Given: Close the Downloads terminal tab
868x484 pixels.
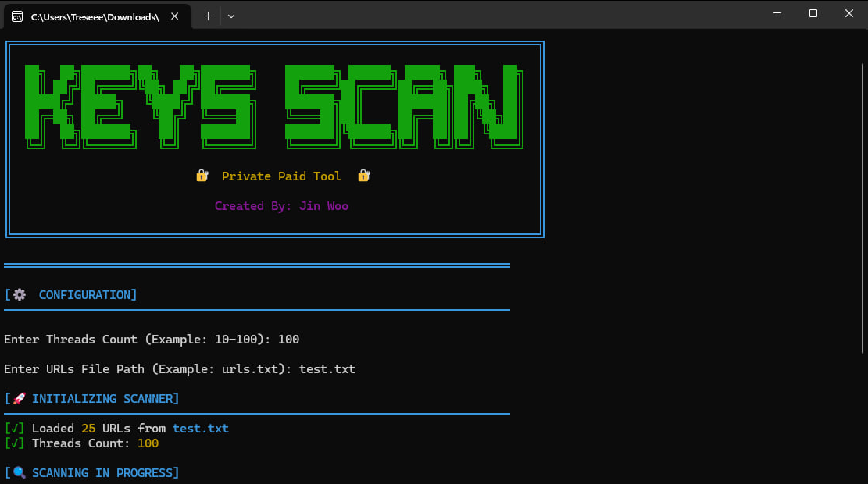Looking at the screenshot, I should tap(175, 16).
